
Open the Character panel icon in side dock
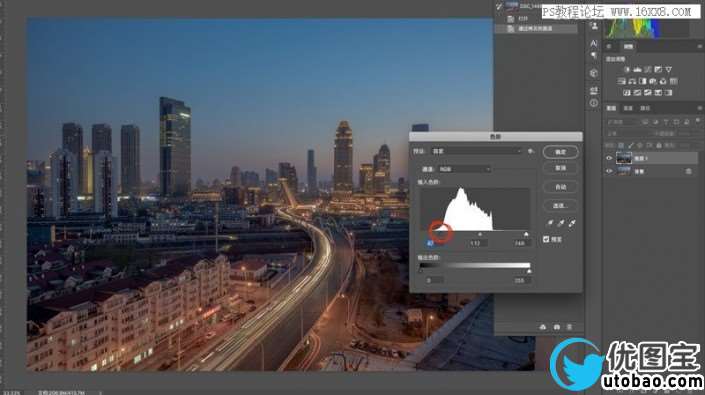[593, 44]
